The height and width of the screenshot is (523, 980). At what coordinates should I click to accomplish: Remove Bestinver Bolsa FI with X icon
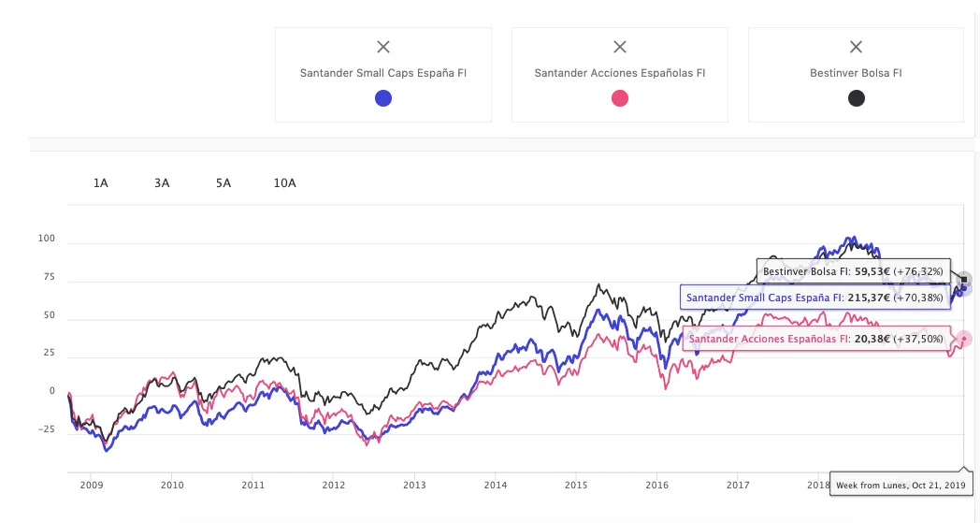856,47
